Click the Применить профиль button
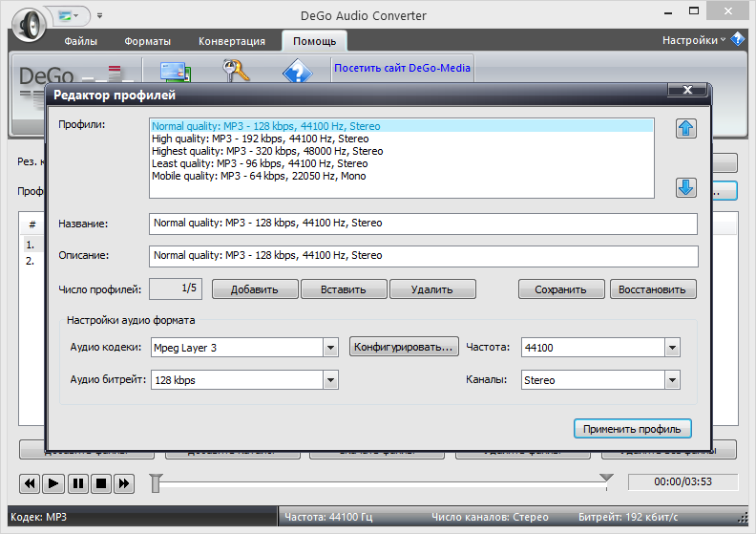Image resolution: width=756 pixels, height=534 pixels. (x=632, y=429)
